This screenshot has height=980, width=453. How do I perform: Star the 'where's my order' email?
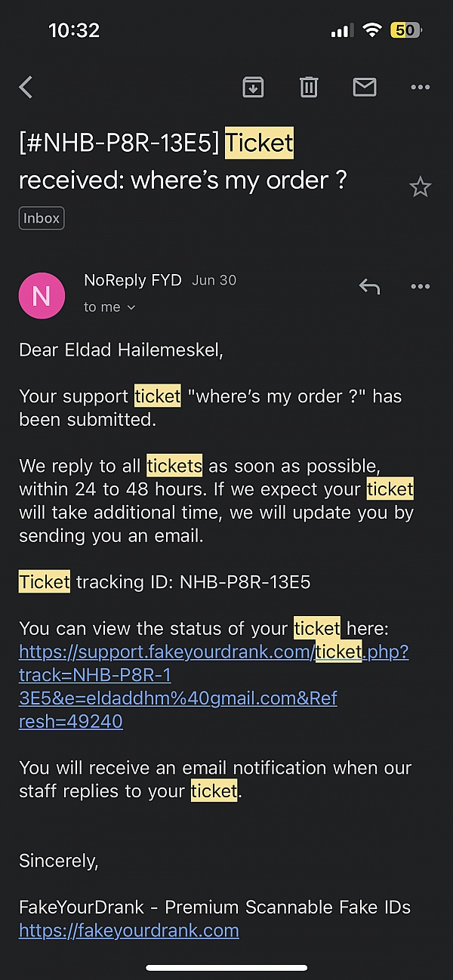pos(420,186)
